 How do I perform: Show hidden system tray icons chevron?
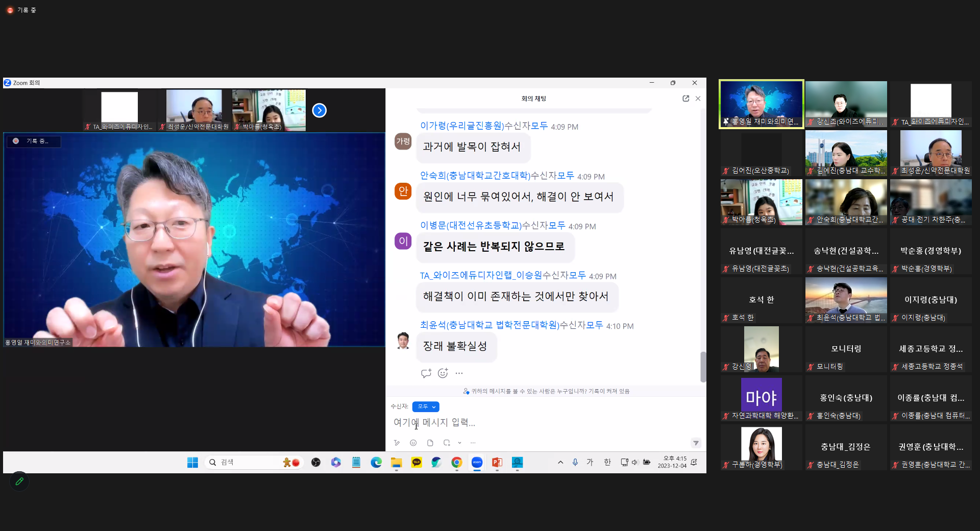click(x=560, y=462)
